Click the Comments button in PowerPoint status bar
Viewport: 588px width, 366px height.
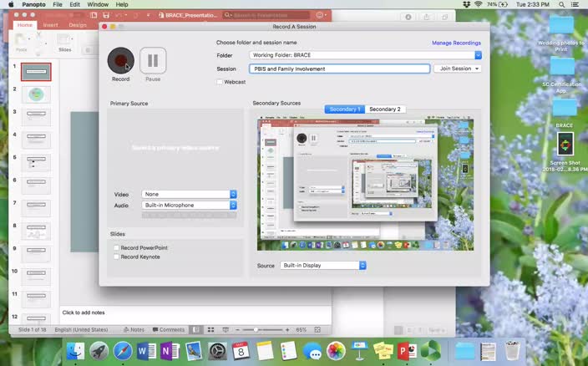[169, 329]
